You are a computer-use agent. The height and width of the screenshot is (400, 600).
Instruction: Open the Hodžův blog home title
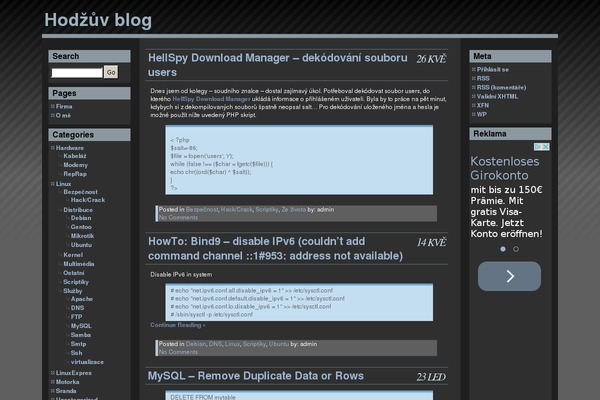pos(98,20)
